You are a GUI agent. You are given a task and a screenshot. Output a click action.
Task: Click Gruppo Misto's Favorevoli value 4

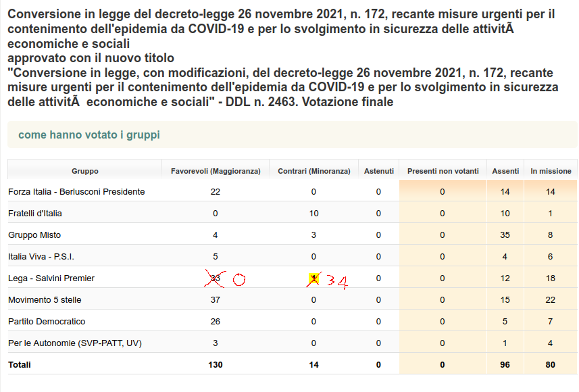[x=216, y=235]
